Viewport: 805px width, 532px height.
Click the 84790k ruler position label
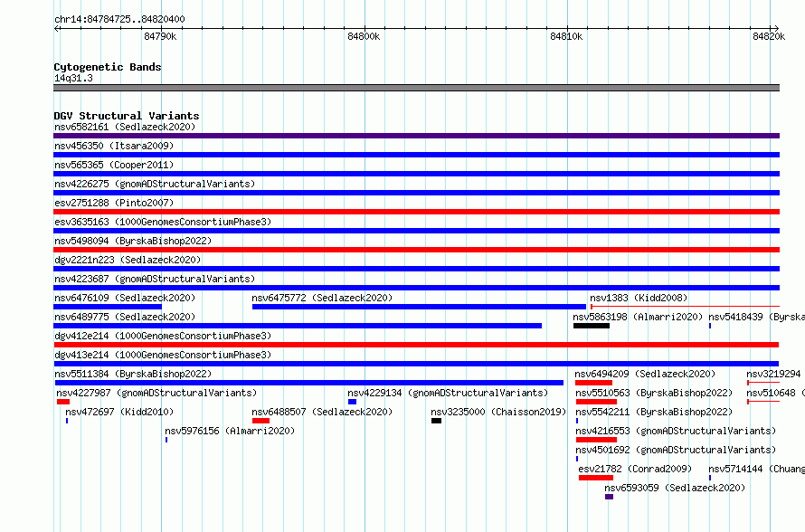click(x=160, y=36)
